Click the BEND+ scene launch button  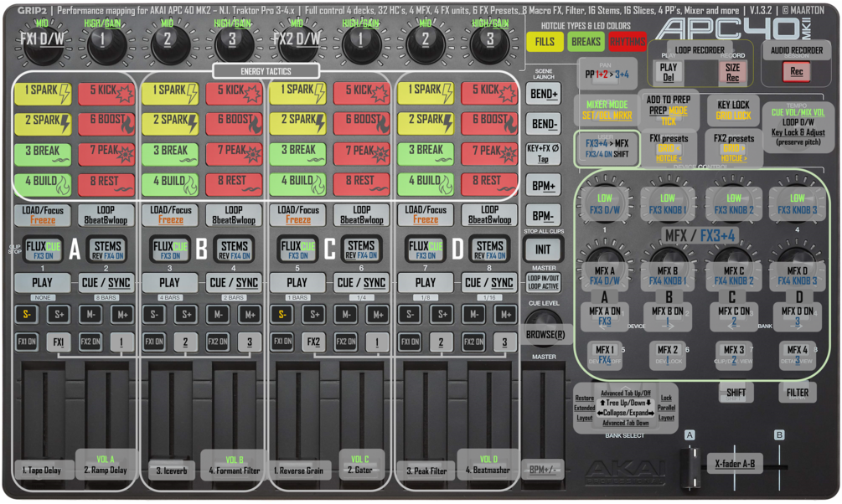click(x=544, y=94)
